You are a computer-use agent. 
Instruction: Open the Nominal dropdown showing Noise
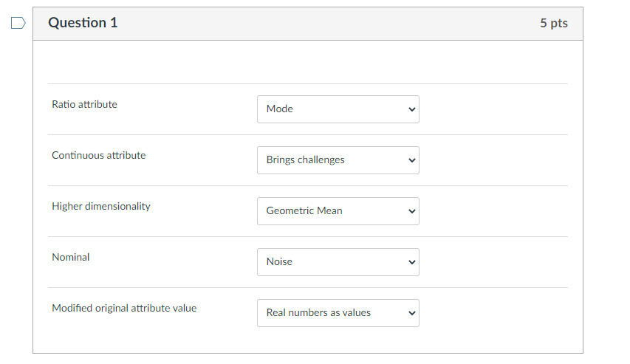(x=338, y=262)
